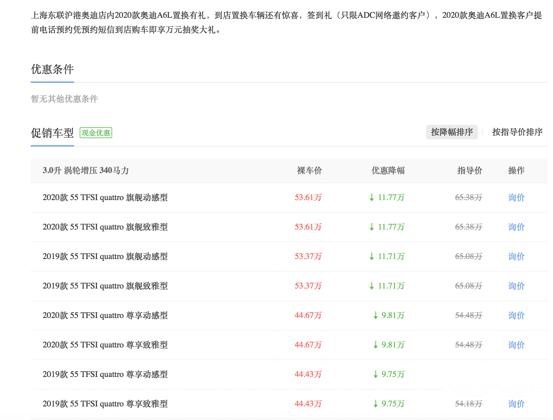Image resolution: width=553 pixels, height=420 pixels.
Task: Click guide price 54.48万 in 2020款 尊享致雅型 row
Action: 468,345
